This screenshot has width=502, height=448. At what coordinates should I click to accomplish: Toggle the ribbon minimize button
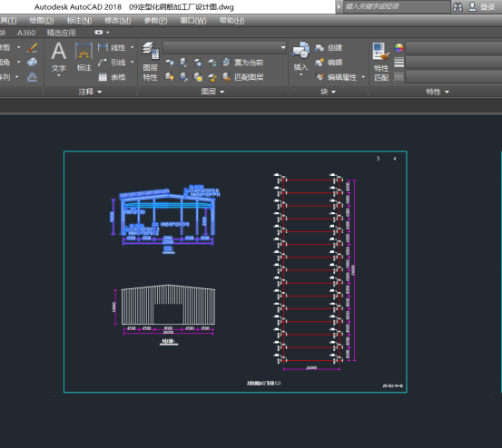click(98, 33)
